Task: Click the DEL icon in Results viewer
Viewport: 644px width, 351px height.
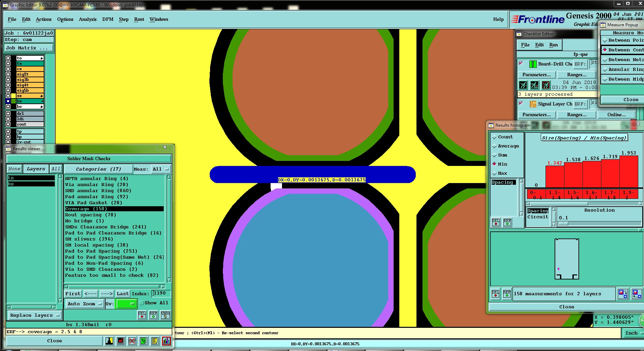Action: [142, 315]
